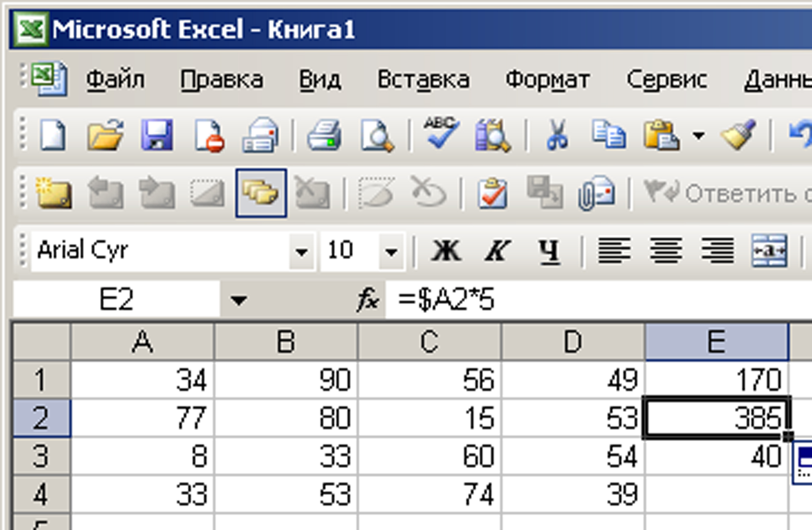Save the workbook with the floppy icon
The image size is (812, 530).
tap(157, 135)
